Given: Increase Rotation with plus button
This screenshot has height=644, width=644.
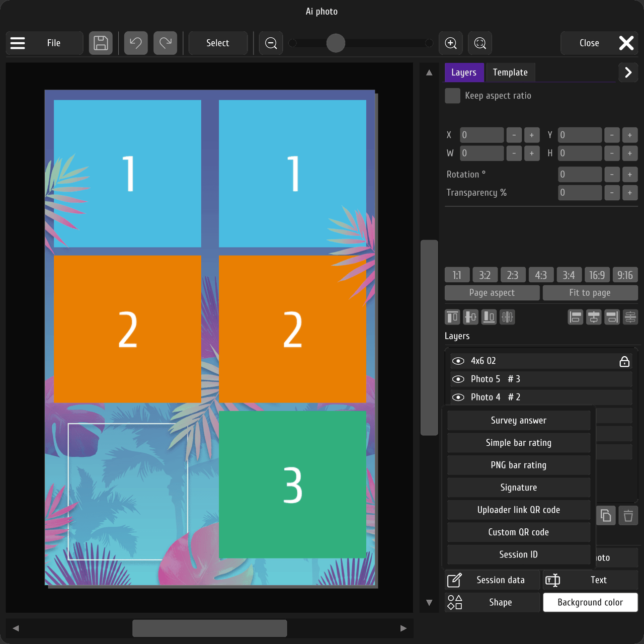Looking at the screenshot, I should (630, 175).
